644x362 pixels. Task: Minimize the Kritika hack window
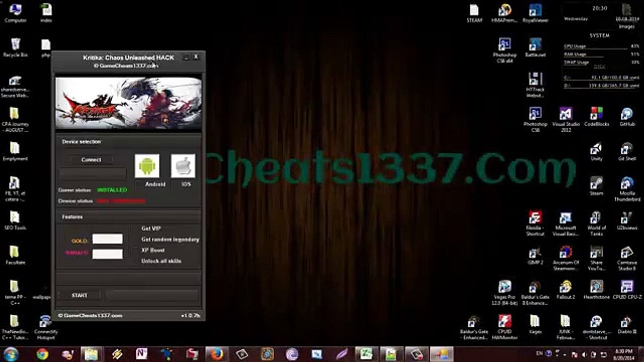186,57
